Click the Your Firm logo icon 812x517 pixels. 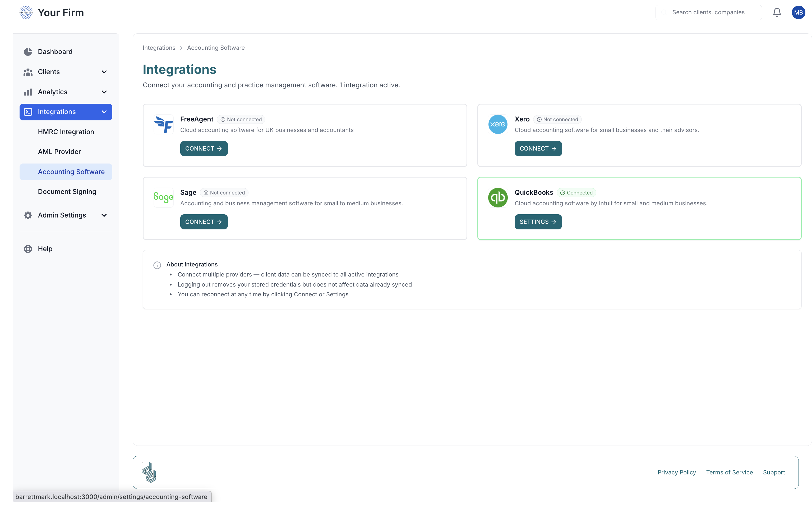pos(26,12)
